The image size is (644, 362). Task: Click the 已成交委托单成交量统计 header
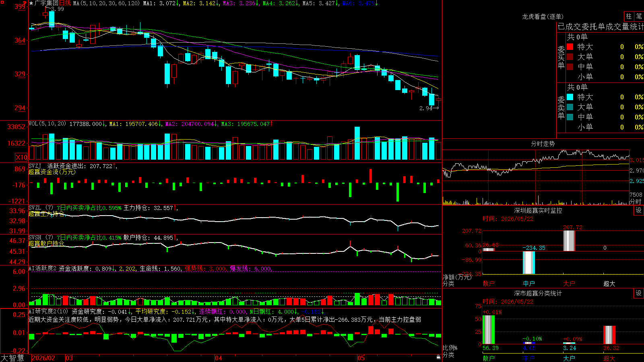click(601, 27)
